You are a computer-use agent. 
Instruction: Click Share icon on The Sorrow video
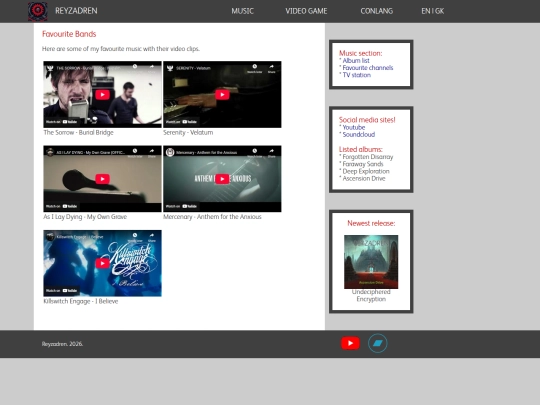click(152, 68)
